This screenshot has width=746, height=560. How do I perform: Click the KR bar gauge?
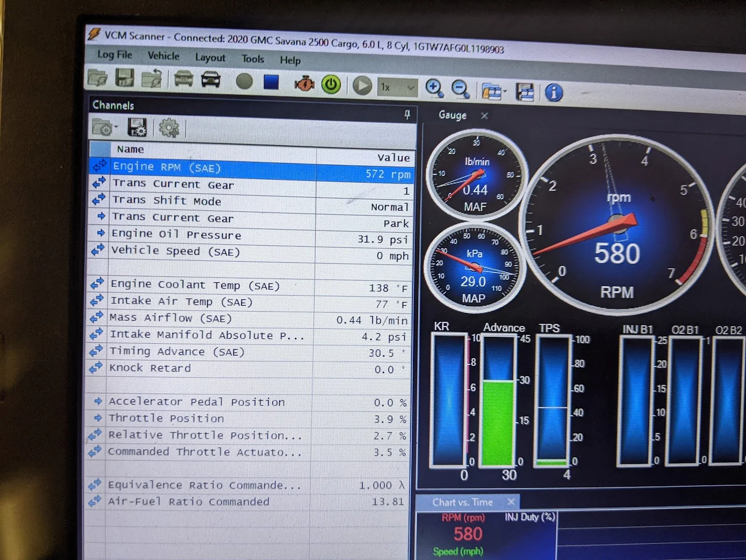pos(449,400)
